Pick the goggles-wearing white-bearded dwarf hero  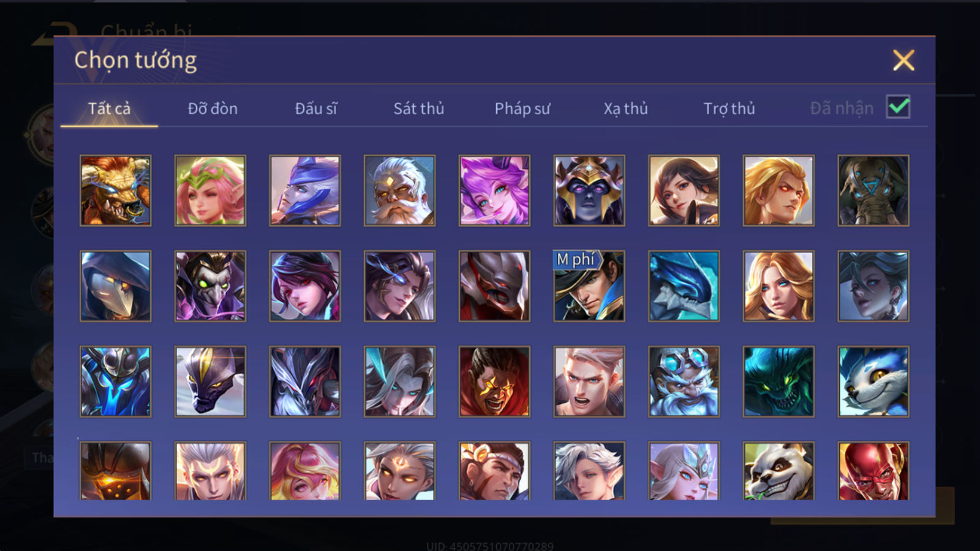point(684,381)
